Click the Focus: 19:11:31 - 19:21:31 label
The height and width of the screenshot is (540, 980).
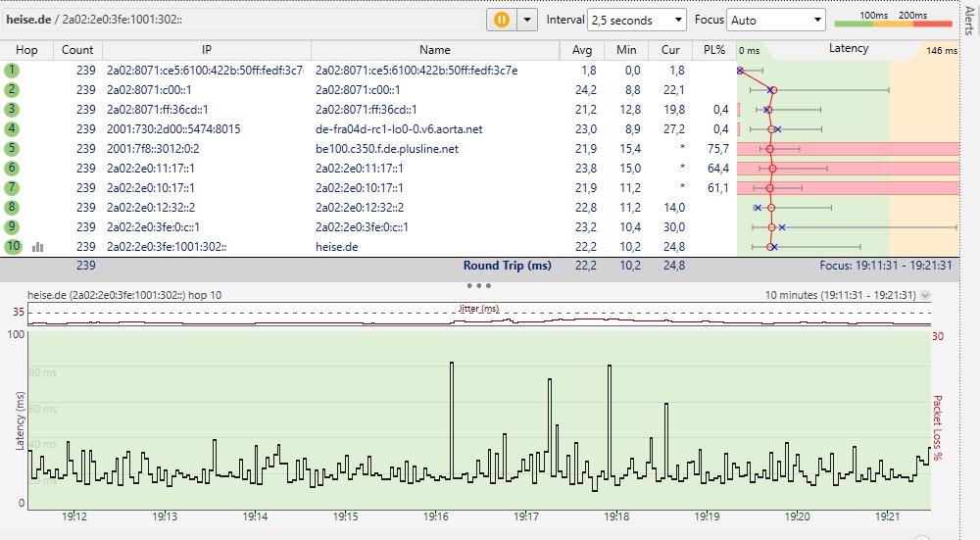(x=886, y=266)
